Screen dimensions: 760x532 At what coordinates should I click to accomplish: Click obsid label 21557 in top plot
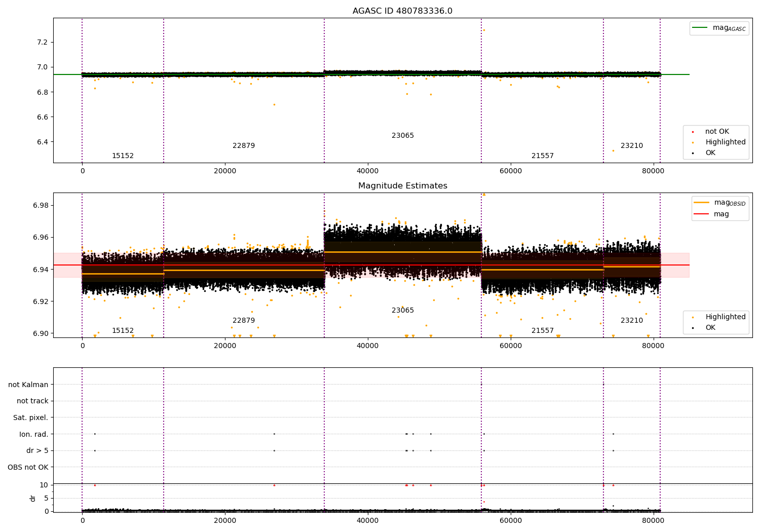pos(543,156)
